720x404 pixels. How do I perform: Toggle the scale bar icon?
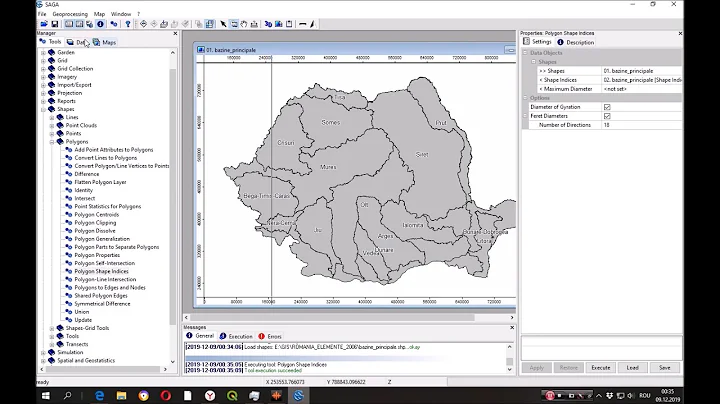click(303, 24)
